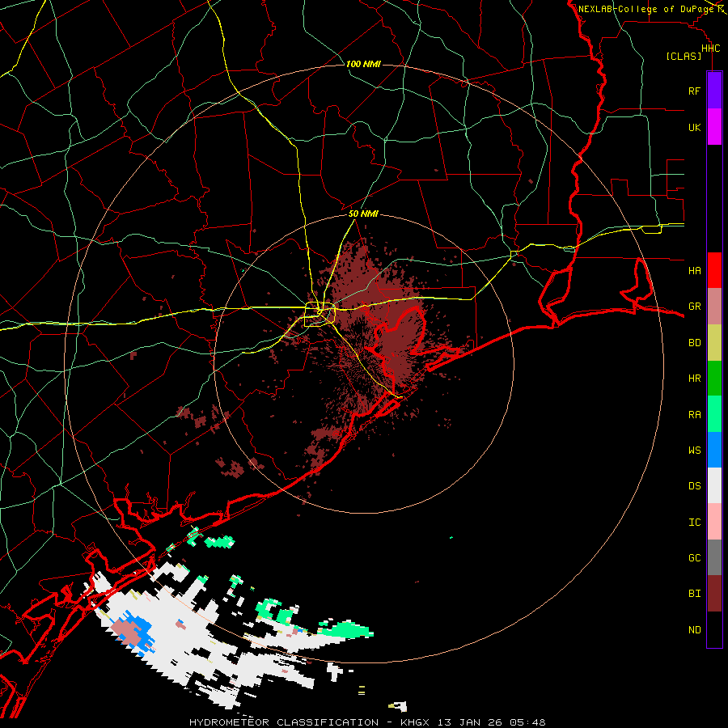Click the HR legend label
Image resolution: width=728 pixels, height=728 pixels.
click(694, 379)
